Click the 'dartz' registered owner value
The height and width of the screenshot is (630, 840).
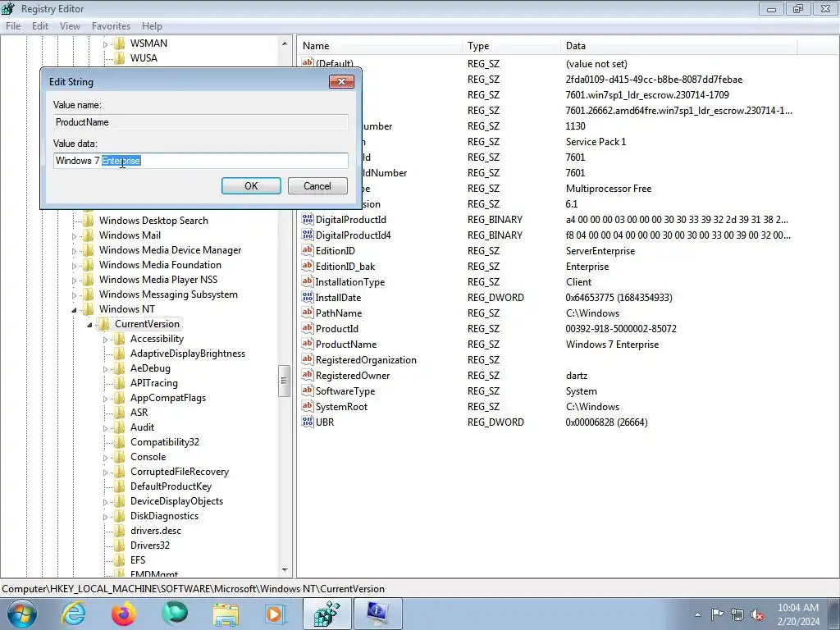point(577,376)
